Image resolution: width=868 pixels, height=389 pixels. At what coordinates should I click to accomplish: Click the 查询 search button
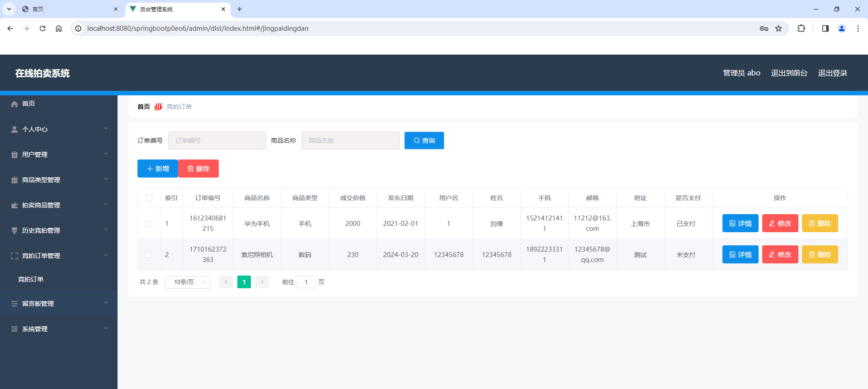point(424,141)
